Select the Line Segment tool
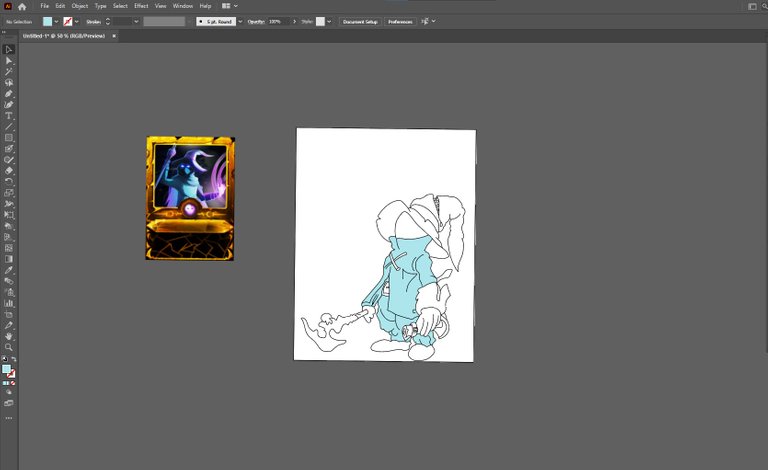Screen dimensions: 768x470 click(9, 126)
